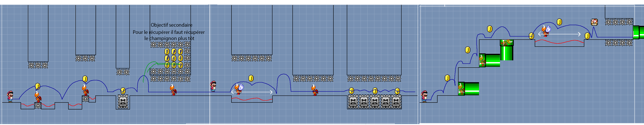This screenshot has width=644, height=125.
Task: Select the lone Thwomp in the pit
Action: 123,102
